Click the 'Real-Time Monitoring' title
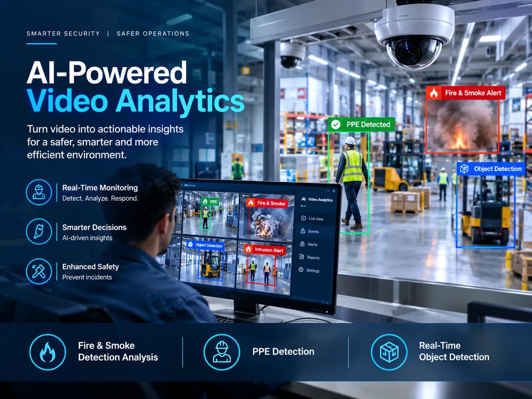 100,188
